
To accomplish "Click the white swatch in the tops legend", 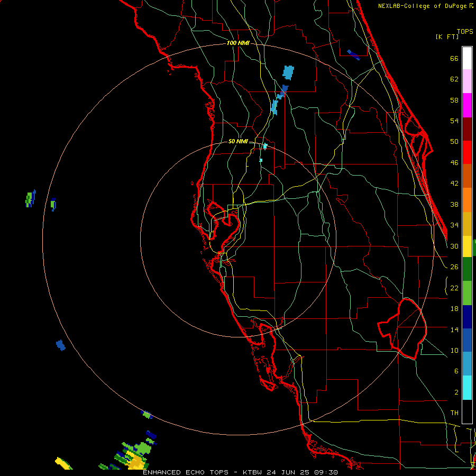I will (467, 58).
